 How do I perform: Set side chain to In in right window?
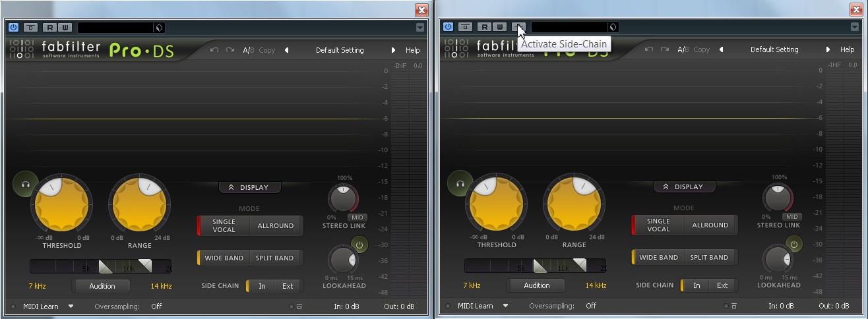tap(696, 285)
